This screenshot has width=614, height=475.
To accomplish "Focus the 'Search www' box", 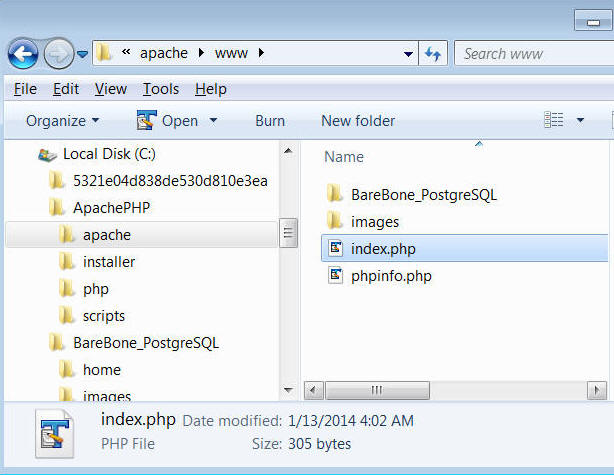I will (534, 53).
